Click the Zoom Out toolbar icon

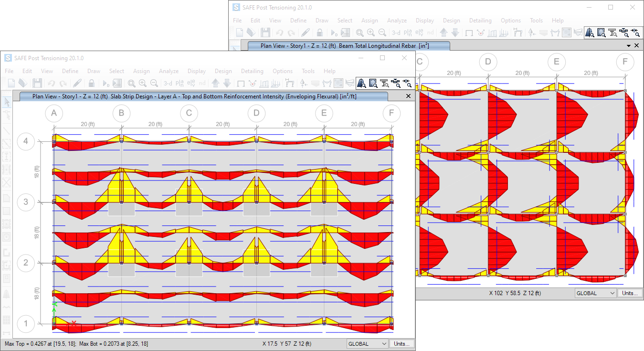(x=154, y=83)
